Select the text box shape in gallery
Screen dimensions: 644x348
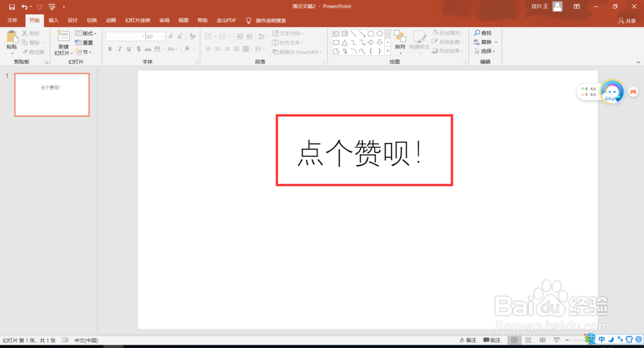click(x=336, y=33)
